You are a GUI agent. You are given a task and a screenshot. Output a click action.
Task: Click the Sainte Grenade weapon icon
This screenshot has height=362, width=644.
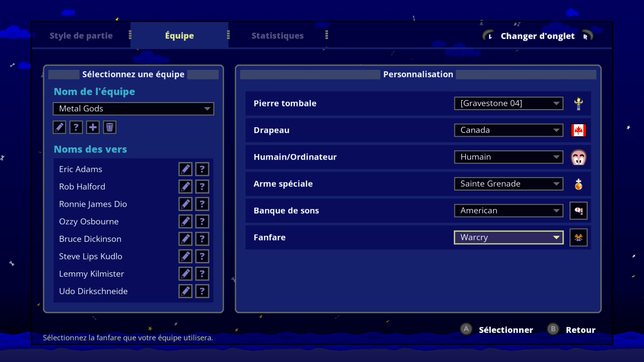tap(579, 184)
